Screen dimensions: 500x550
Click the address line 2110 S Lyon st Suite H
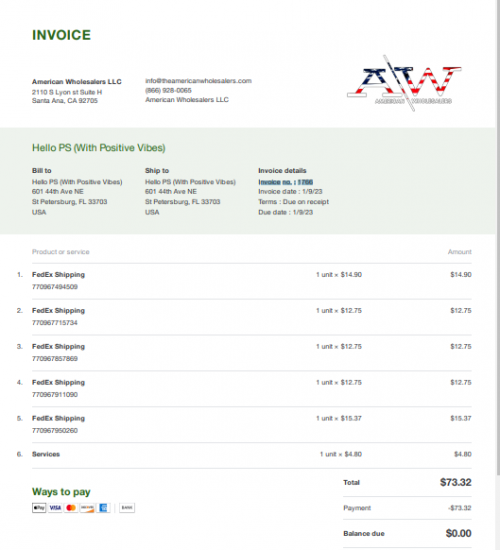(x=67, y=92)
